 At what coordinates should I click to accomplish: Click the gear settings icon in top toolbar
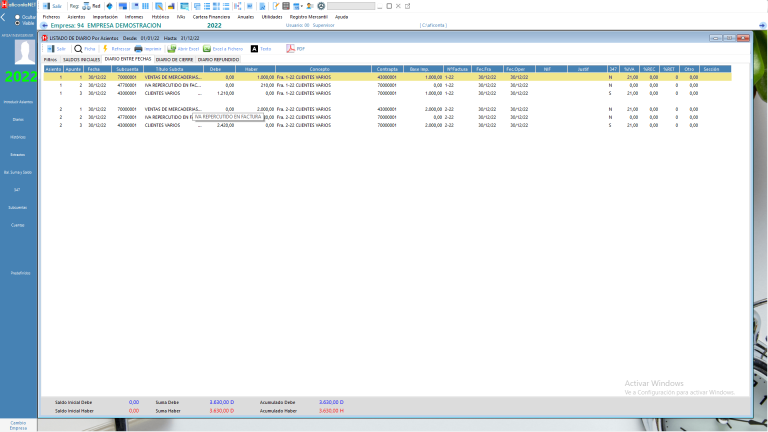(x=321, y=6)
